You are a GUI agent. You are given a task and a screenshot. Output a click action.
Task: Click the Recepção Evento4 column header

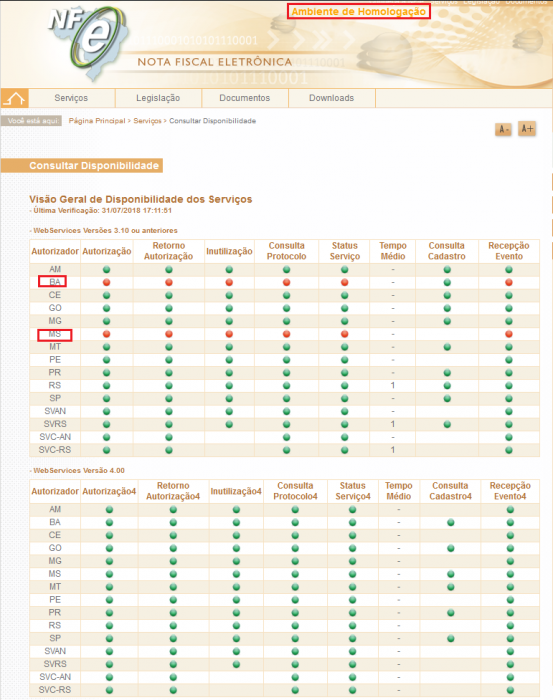(510, 491)
